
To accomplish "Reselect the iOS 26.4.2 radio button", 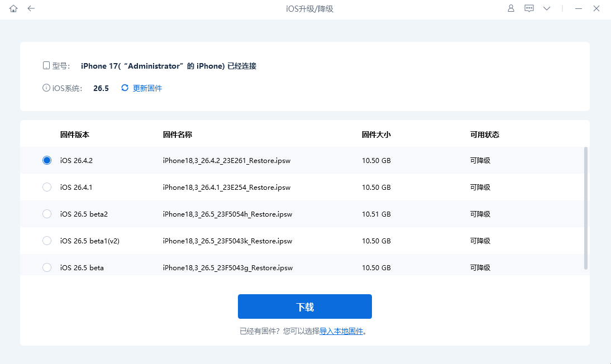I will (47, 160).
